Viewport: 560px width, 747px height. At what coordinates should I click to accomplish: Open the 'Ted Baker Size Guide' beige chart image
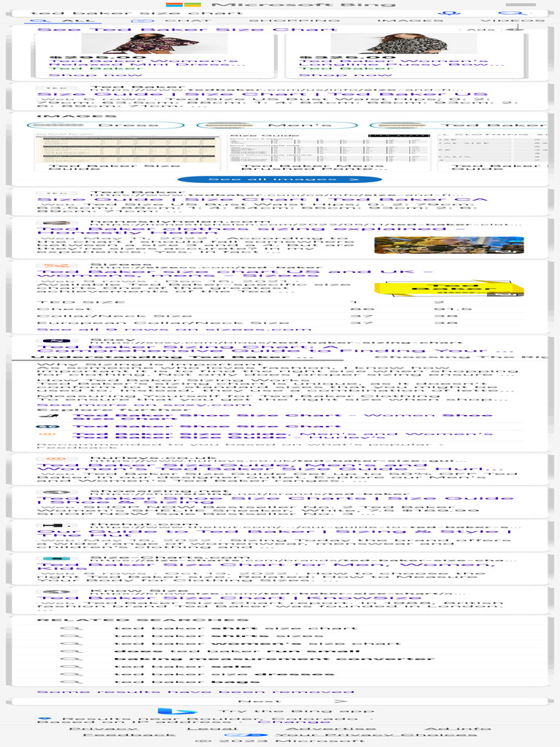pos(127,149)
